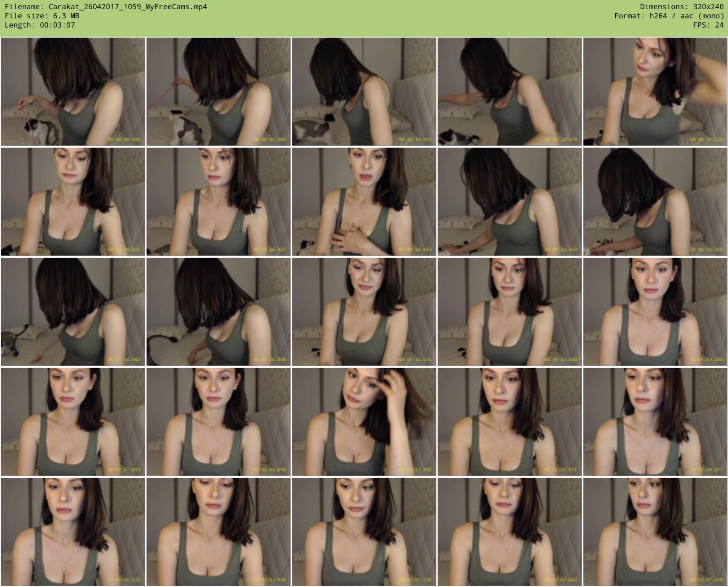
Task: Click the frame timestamped 00:00:39.031
Action: click(73, 202)
